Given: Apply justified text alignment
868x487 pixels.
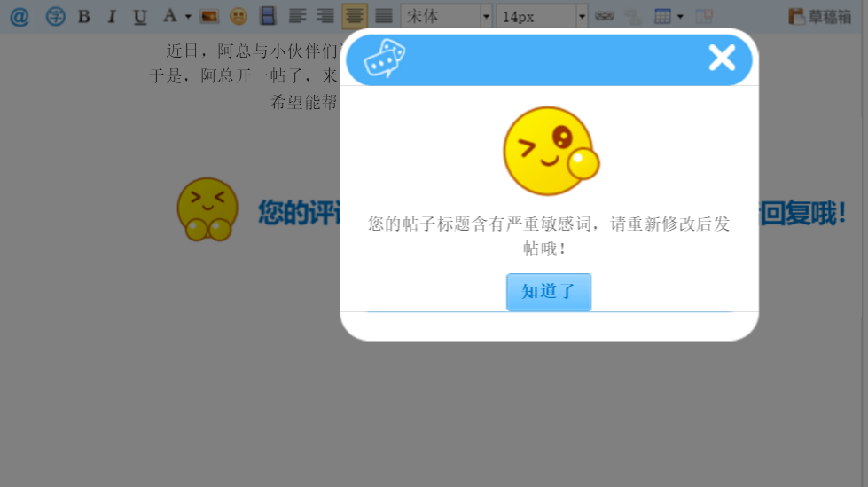Looking at the screenshot, I should pos(383,16).
